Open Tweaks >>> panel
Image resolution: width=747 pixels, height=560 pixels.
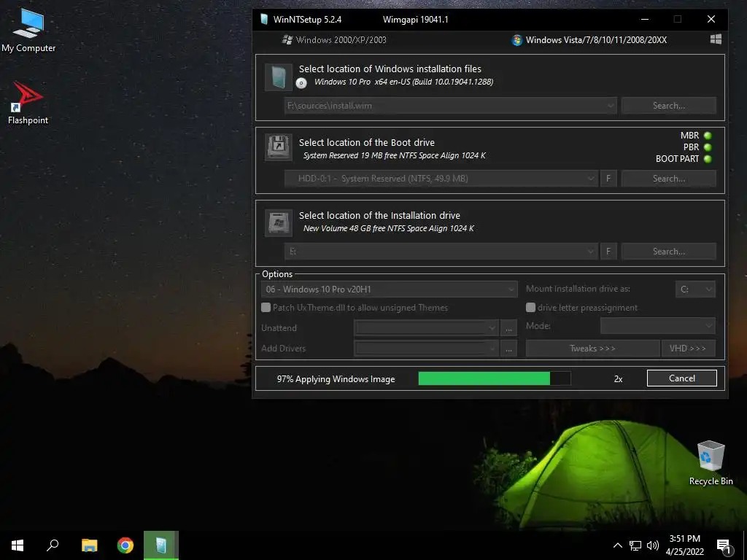(592, 349)
